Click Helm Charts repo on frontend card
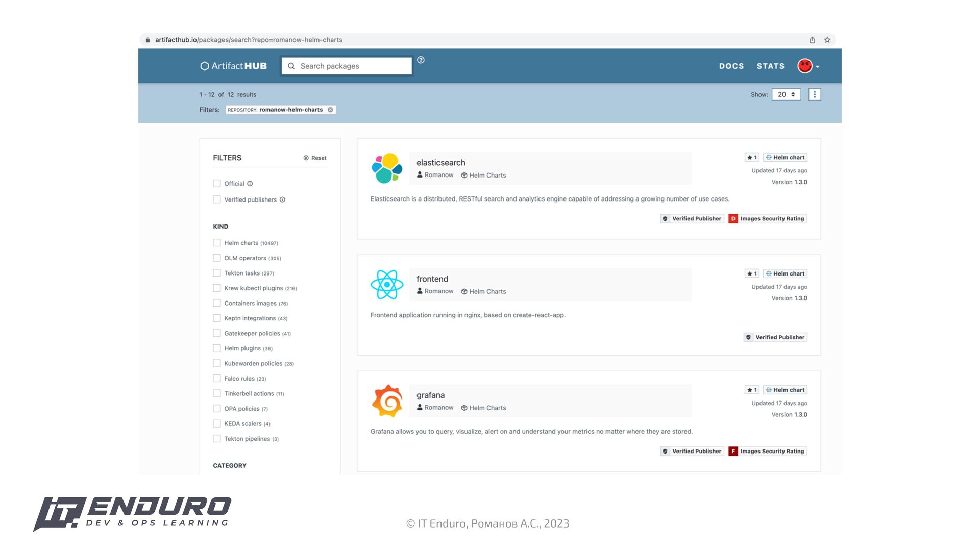Screen dimensions: 980x551 point(483,291)
